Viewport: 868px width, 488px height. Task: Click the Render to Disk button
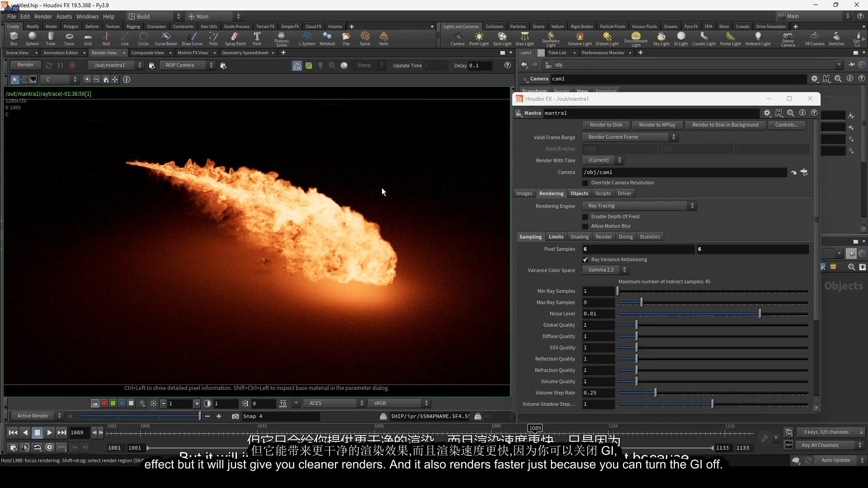coord(606,125)
